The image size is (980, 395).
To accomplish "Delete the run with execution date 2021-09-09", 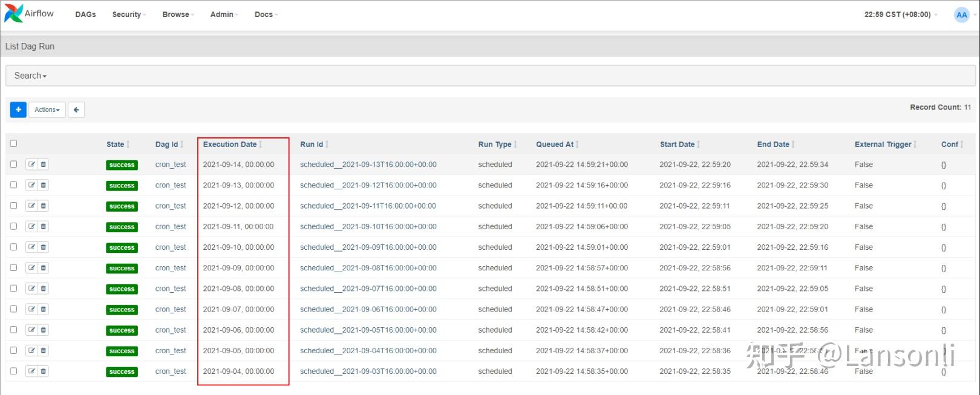I will click(44, 268).
